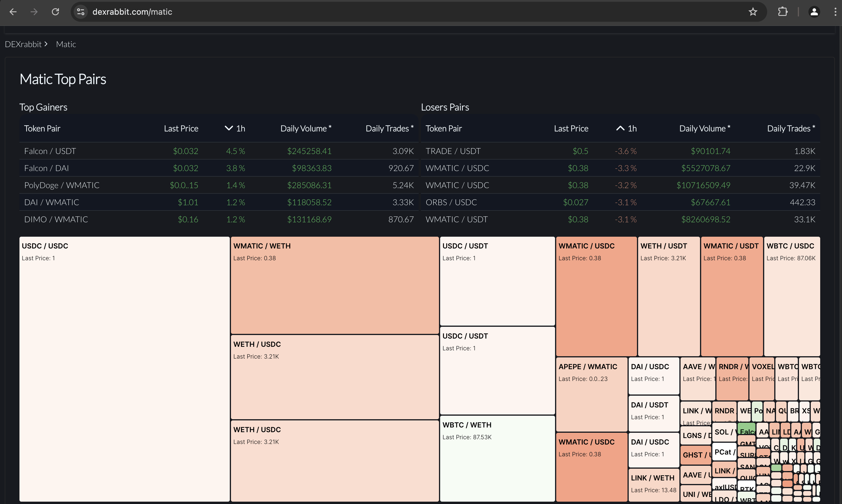The width and height of the screenshot is (842, 504).
Task: Click the $10716509.49 daily volume value
Action: 703,185
